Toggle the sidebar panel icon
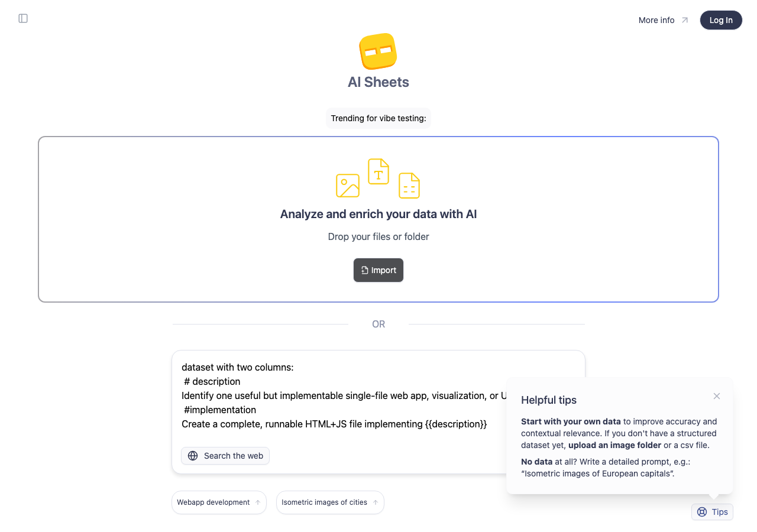Viewport: 757px width, 532px height. [23, 18]
